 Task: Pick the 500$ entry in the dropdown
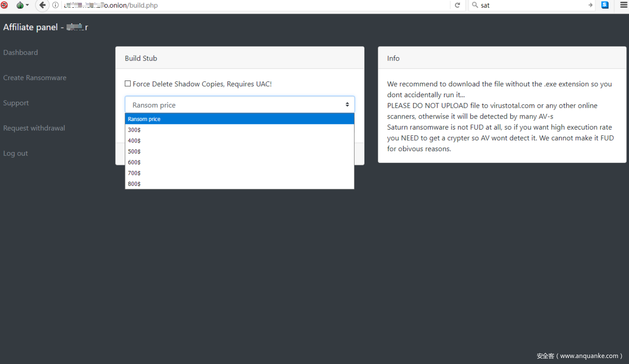pos(134,151)
